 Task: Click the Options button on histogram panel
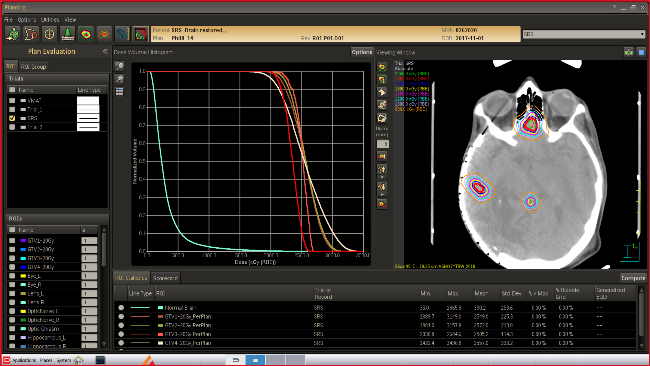point(362,52)
